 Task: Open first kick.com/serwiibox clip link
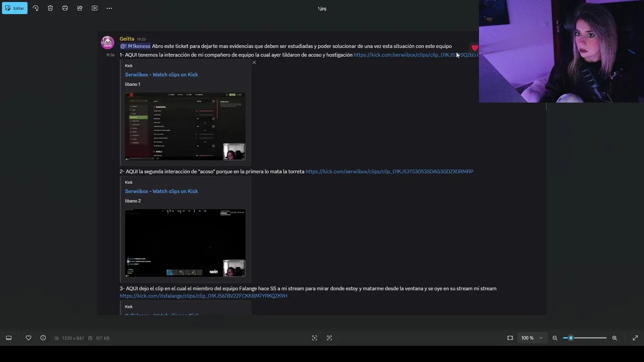click(x=416, y=55)
